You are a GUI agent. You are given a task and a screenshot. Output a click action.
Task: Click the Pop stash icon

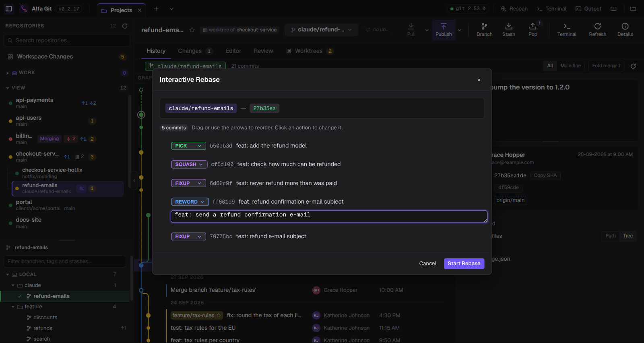coord(533,30)
